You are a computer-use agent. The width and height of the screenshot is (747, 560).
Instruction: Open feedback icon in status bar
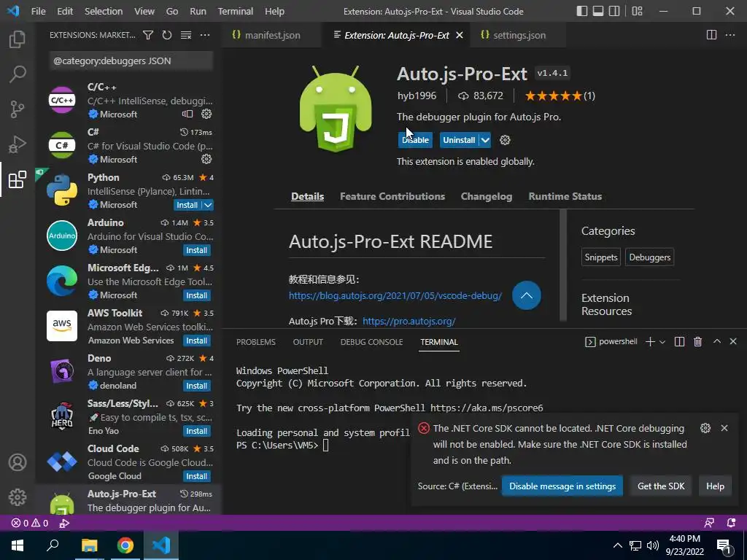pos(709,523)
